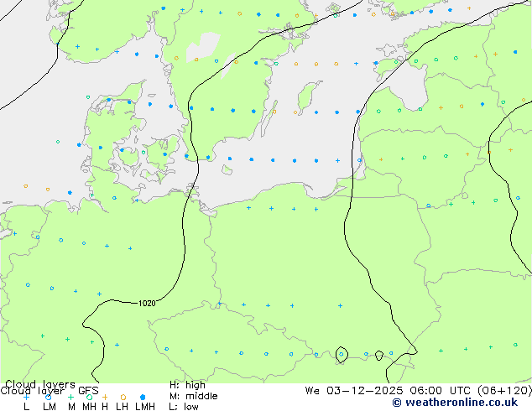Click the 'Cloud layers' title text
The image size is (532, 411).
click(40, 384)
